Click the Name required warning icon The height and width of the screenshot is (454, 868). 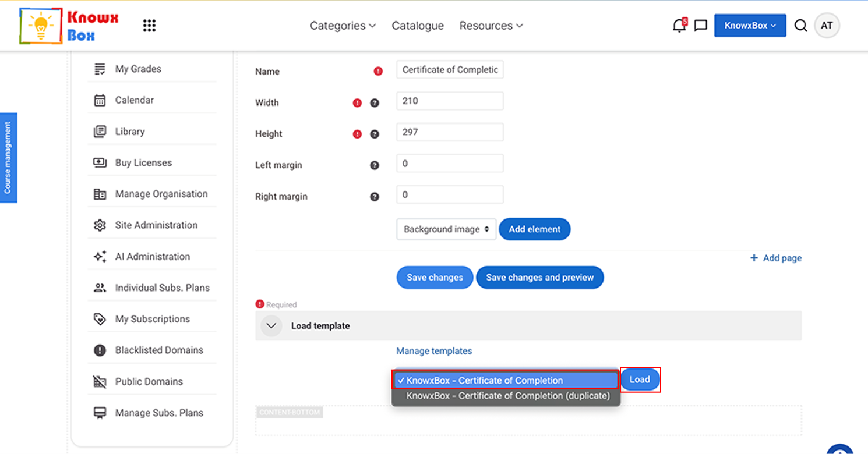(378, 71)
